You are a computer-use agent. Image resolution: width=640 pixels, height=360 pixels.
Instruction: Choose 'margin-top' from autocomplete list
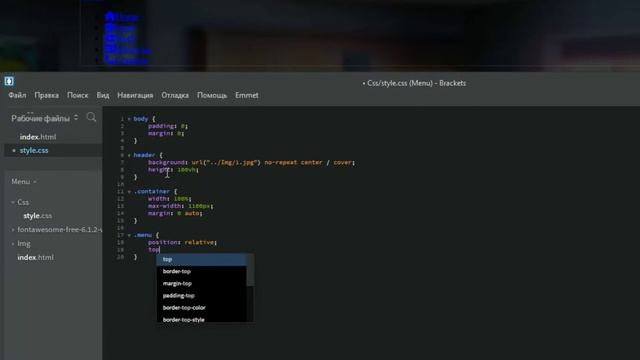[202, 284]
